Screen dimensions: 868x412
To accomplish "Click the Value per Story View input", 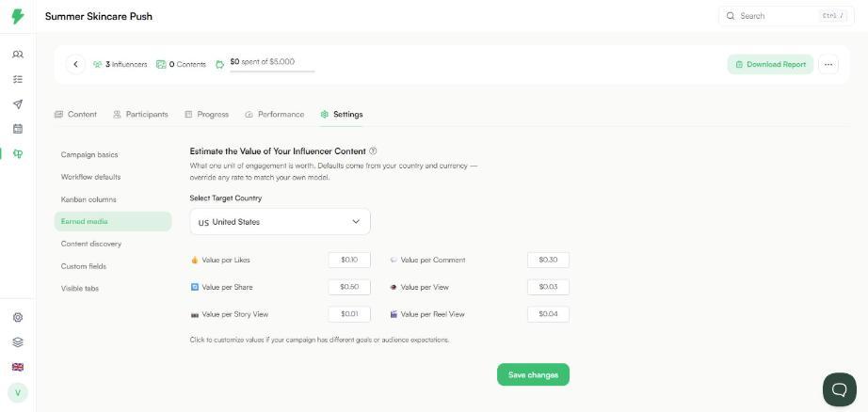I will (349, 314).
